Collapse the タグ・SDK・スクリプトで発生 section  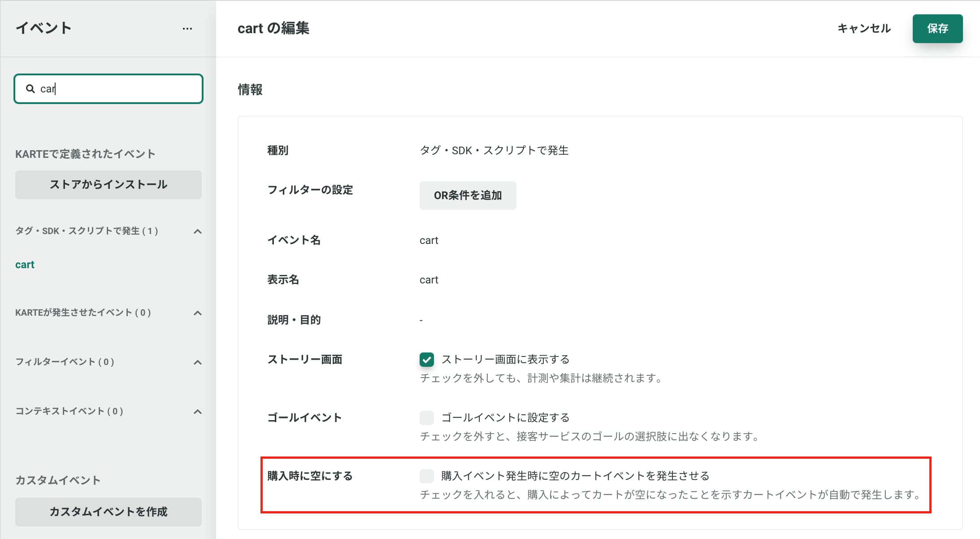tap(197, 231)
